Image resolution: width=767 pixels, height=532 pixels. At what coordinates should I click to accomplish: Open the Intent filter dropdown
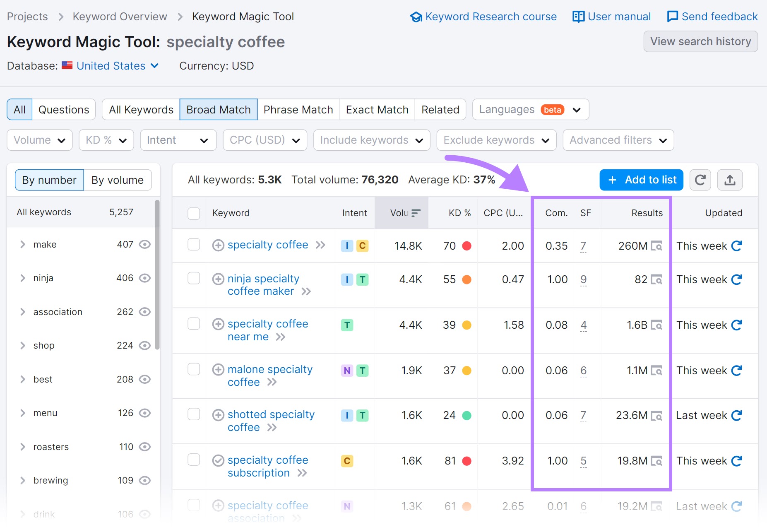pos(178,140)
